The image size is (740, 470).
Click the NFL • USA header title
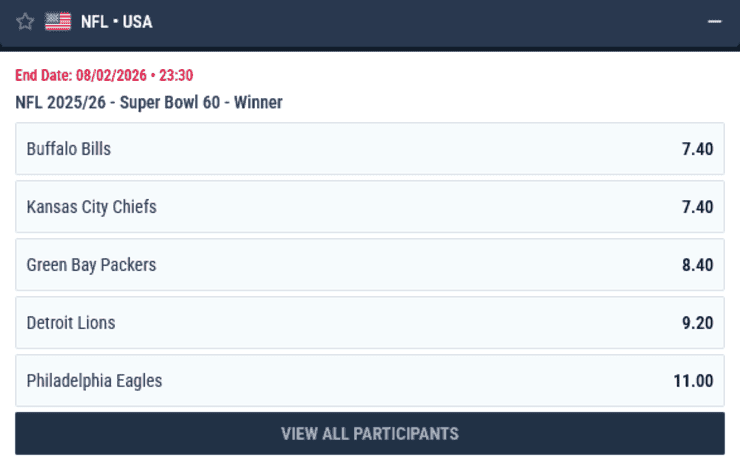click(x=116, y=21)
